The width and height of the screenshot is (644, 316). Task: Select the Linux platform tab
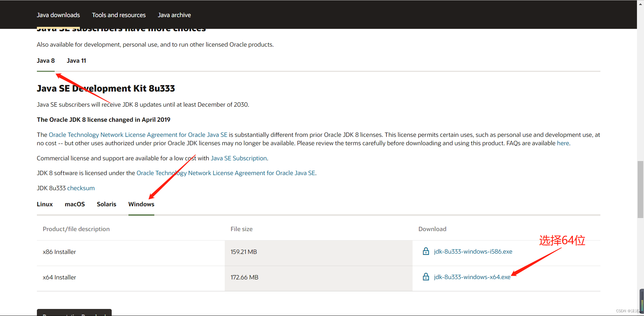pos(45,204)
